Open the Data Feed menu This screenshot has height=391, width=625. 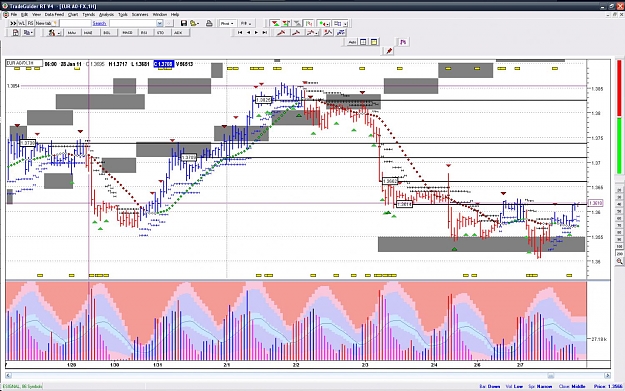point(54,14)
